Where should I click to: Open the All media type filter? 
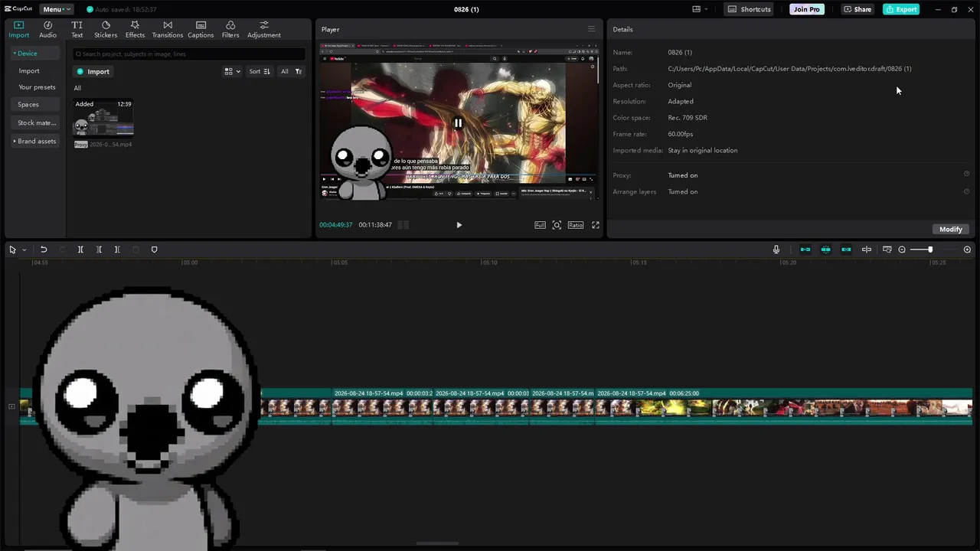pyautogui.click(x=292, y=71)
